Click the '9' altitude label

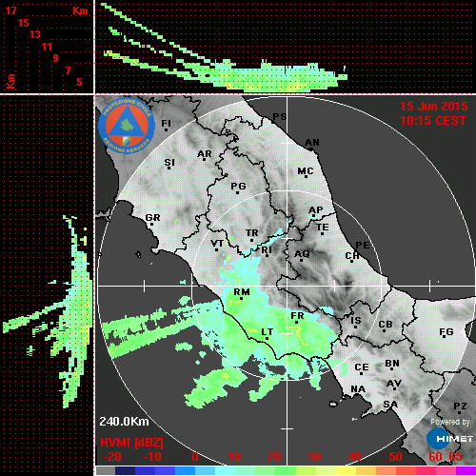(56, 58)
